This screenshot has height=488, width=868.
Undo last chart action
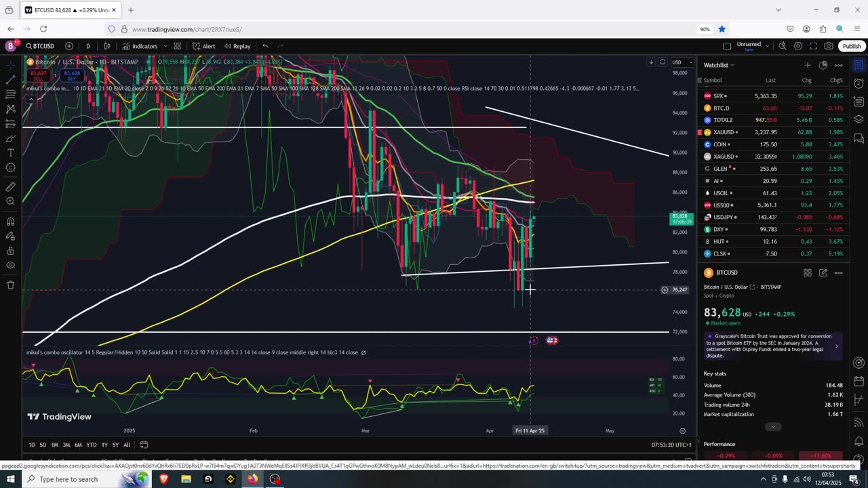265,46
